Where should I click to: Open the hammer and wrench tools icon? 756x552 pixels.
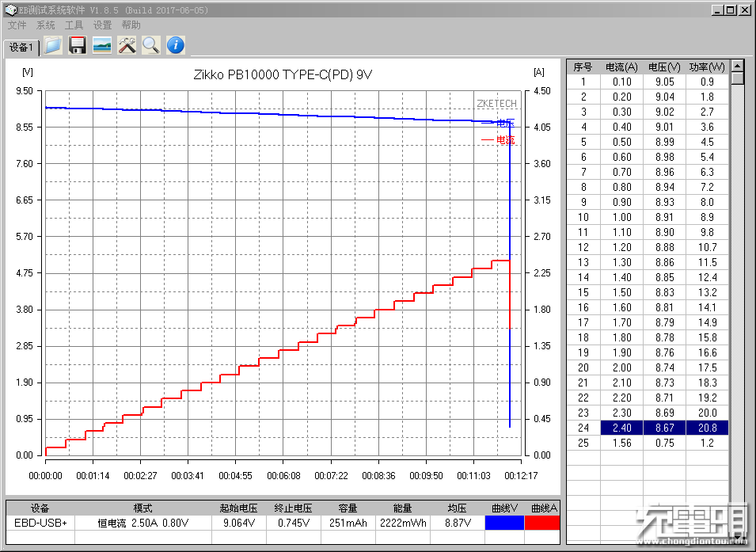pyautogui.click(x=127, y=45)
